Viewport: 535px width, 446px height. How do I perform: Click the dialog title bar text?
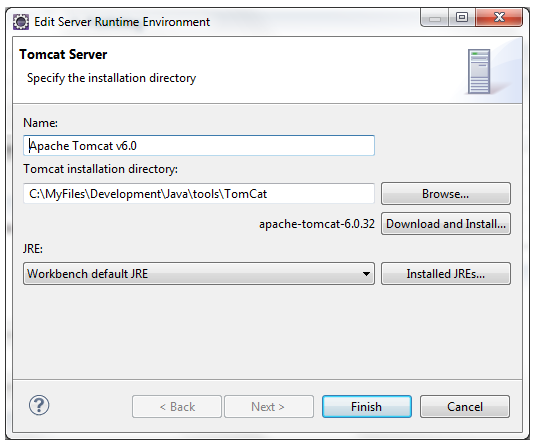click(x=122, y=22)
